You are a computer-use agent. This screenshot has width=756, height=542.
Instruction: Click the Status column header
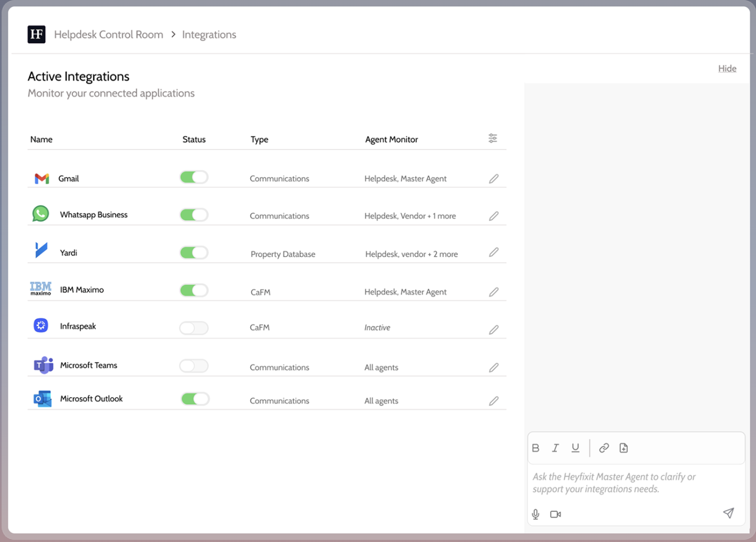click(x=194, y=139)
